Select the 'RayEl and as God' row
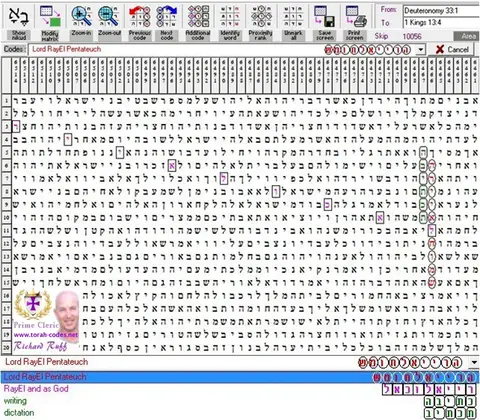 tap(240, 389)
